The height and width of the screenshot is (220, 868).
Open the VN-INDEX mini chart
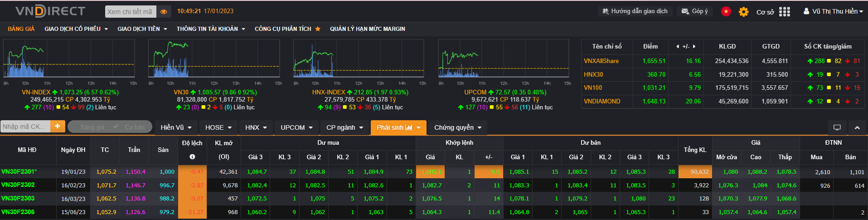click(69, 58)
